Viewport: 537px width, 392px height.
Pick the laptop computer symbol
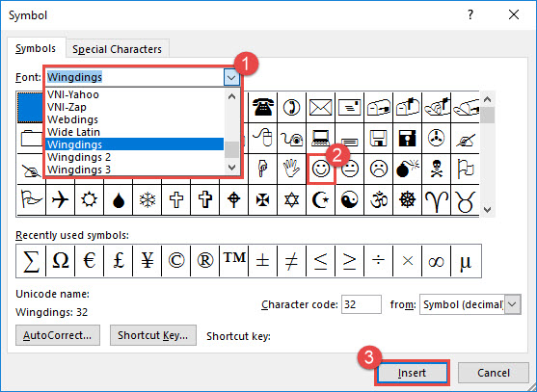[320, 138]
